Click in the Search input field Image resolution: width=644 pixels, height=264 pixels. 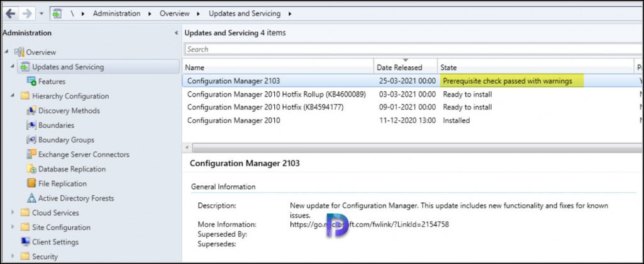414,49
